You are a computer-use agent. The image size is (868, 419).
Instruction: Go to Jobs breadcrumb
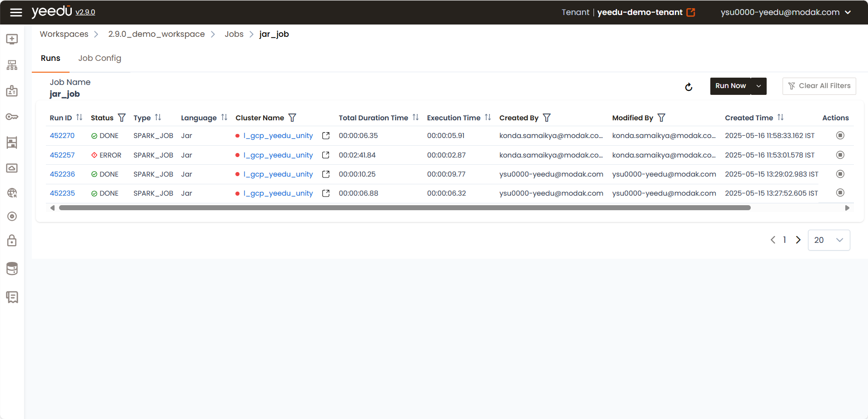coord(234,34)
